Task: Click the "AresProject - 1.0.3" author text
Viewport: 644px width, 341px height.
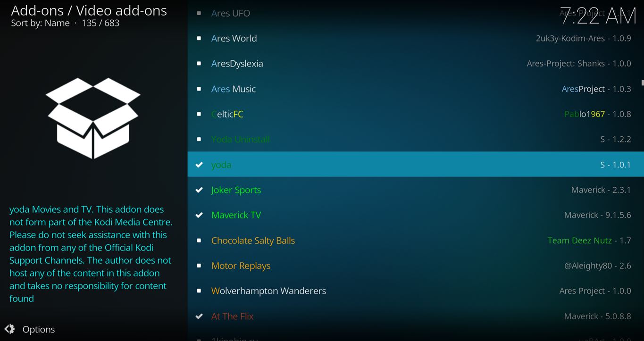Action: (x=596, y=89)
